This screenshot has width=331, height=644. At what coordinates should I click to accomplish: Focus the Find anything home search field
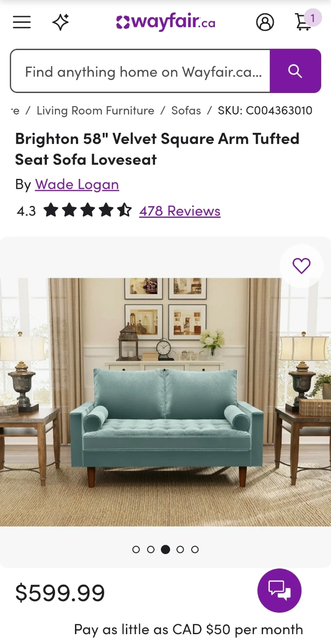click(140, 71)
